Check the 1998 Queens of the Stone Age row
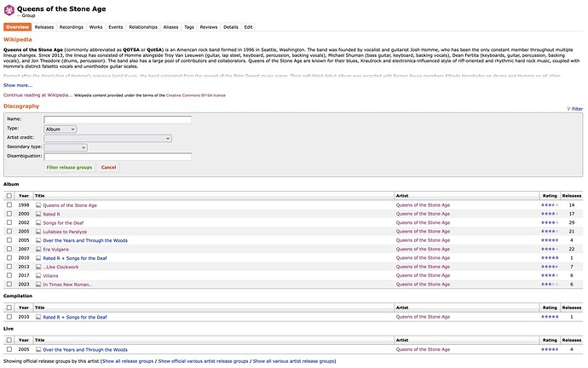 [9, 205]
